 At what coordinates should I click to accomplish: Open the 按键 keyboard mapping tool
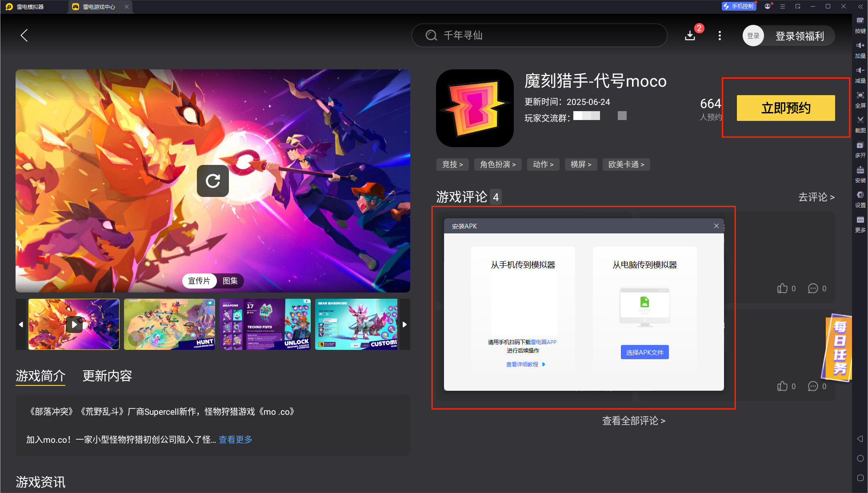tap(860, 25)
